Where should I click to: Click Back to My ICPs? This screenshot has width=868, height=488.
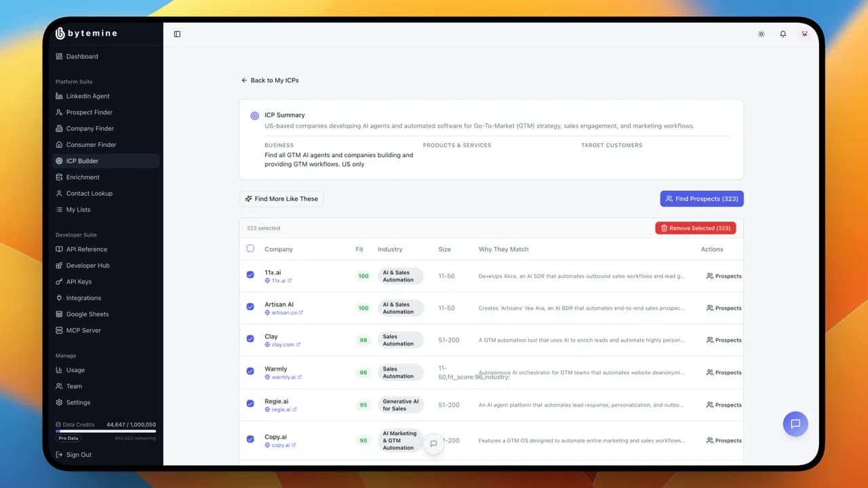(270, 80)
